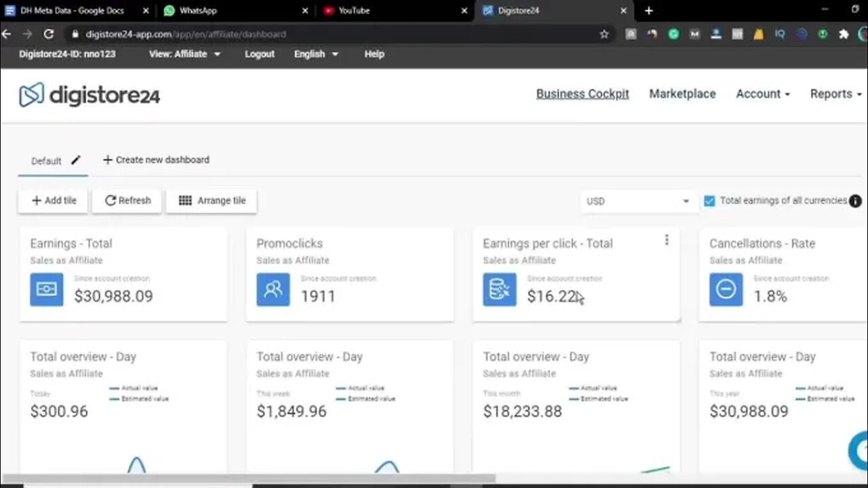Click the gray M extension icon
The image size is (868, 488).
pyautogui.click(x=694, y=34)
